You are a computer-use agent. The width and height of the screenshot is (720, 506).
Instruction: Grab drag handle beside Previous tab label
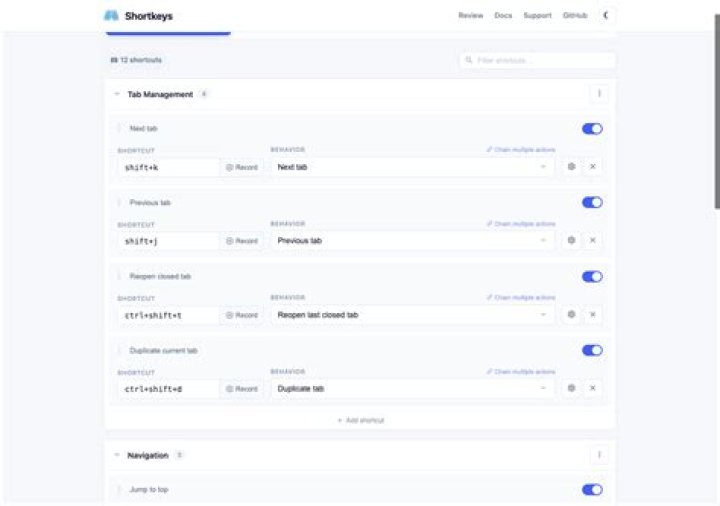coord(119,202)
